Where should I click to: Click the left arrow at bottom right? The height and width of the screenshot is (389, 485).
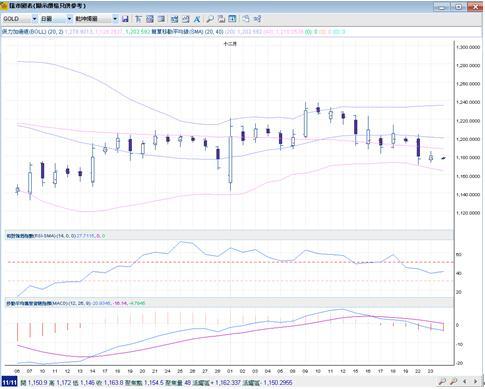coord(465,381)
